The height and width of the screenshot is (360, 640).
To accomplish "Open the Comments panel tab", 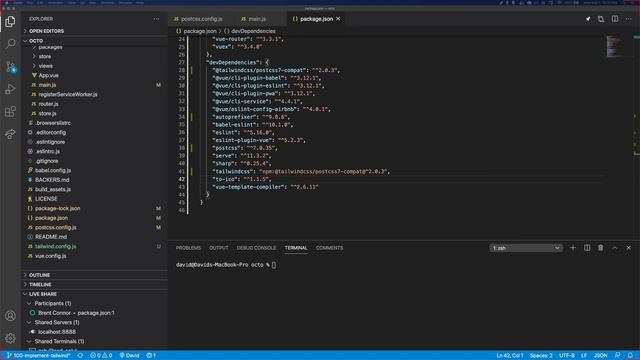I will pos(329,248).
